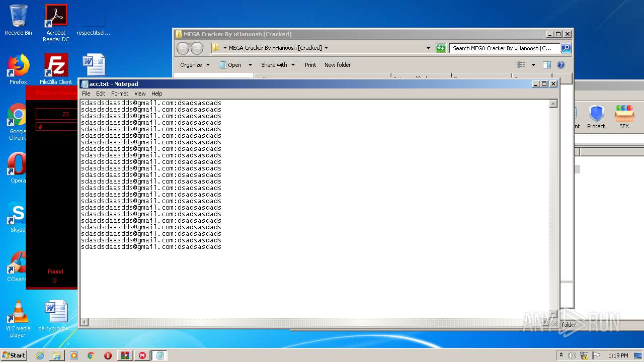Change the Explorer view icon

(521, 65)
